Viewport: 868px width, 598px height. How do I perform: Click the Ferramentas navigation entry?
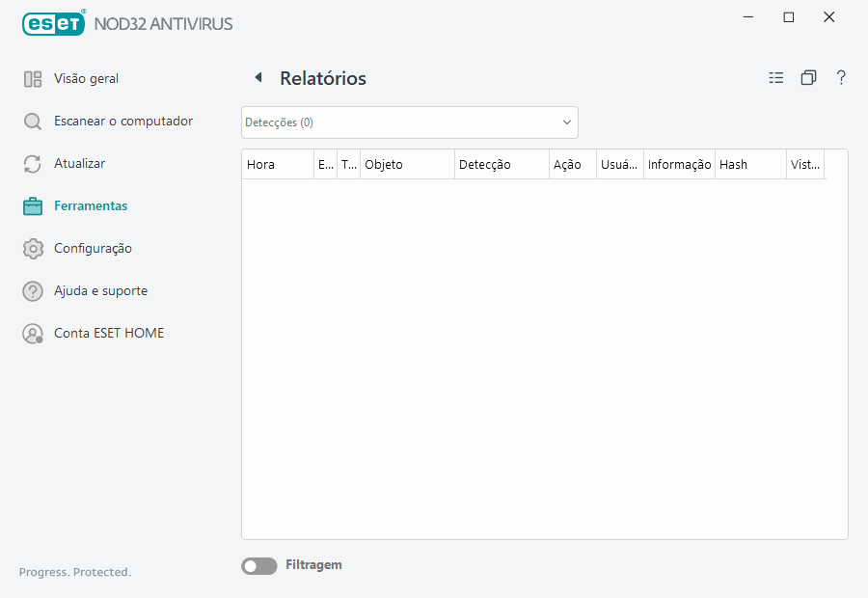pos(92,205)
